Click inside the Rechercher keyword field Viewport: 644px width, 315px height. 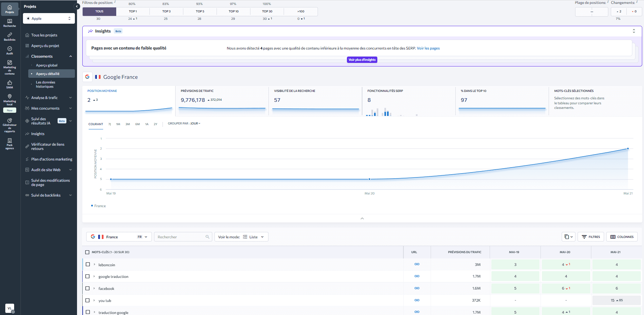(x=183, y=237)
